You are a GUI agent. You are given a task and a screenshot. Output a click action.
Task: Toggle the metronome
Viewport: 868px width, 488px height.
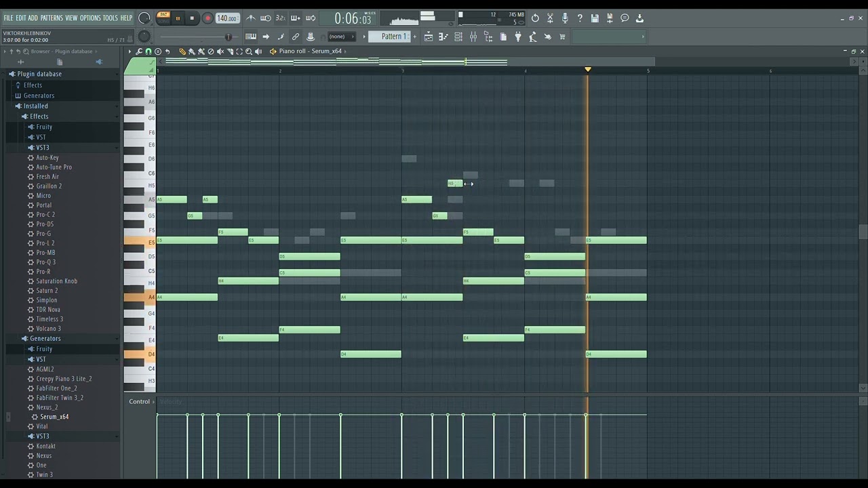(x=250, y=18)
